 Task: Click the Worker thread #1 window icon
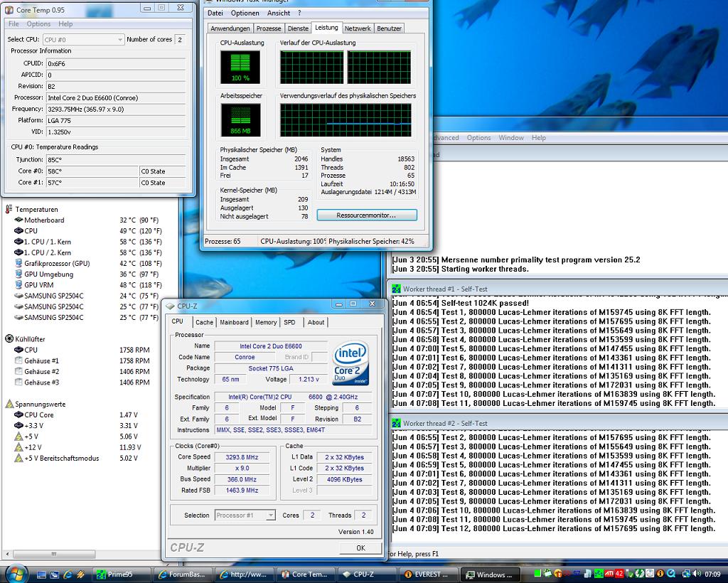(x=396, y=289)
